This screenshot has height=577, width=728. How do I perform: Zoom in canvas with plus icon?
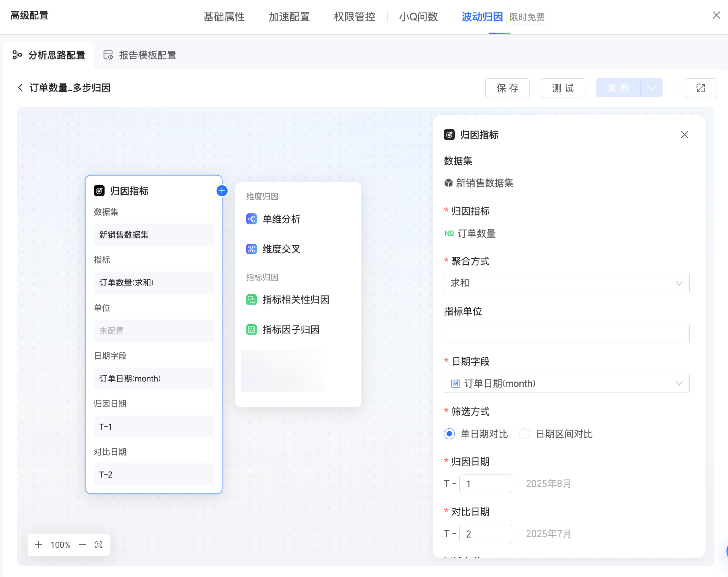point(39,545)
